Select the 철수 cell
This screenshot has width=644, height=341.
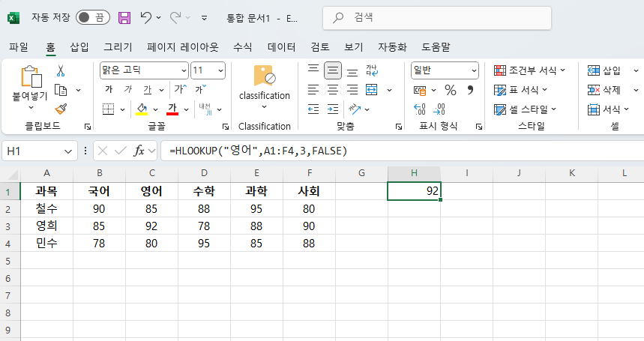point(46,208)
